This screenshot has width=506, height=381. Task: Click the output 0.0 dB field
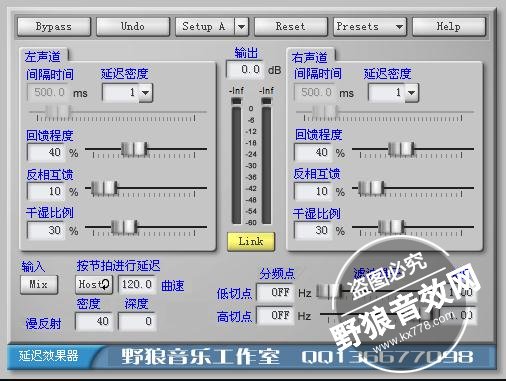[245, 70]
